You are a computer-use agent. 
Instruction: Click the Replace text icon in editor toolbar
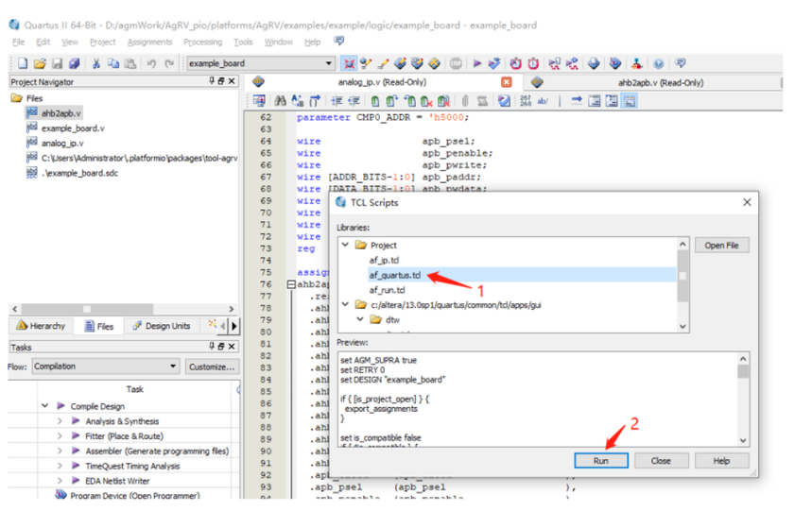[x=298, y=101]
